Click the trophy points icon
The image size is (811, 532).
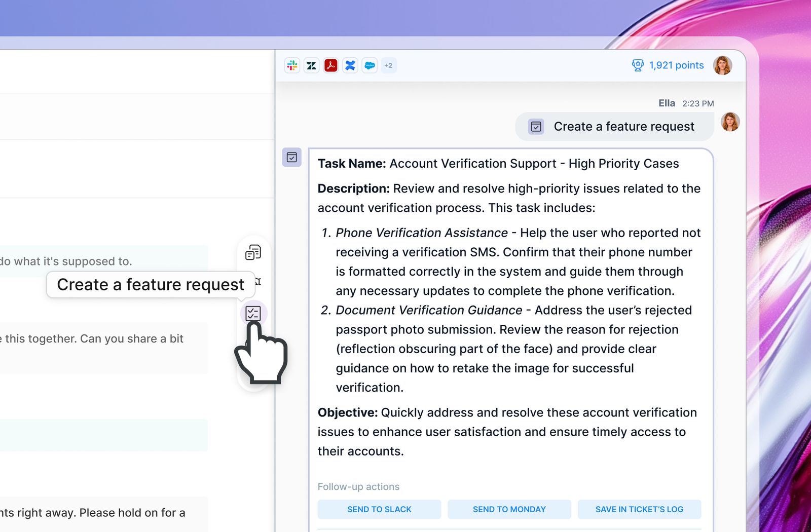637,65
